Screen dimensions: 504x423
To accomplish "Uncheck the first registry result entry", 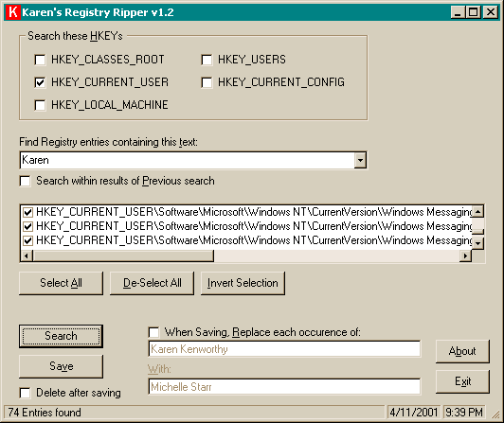I will coord(28,212).
